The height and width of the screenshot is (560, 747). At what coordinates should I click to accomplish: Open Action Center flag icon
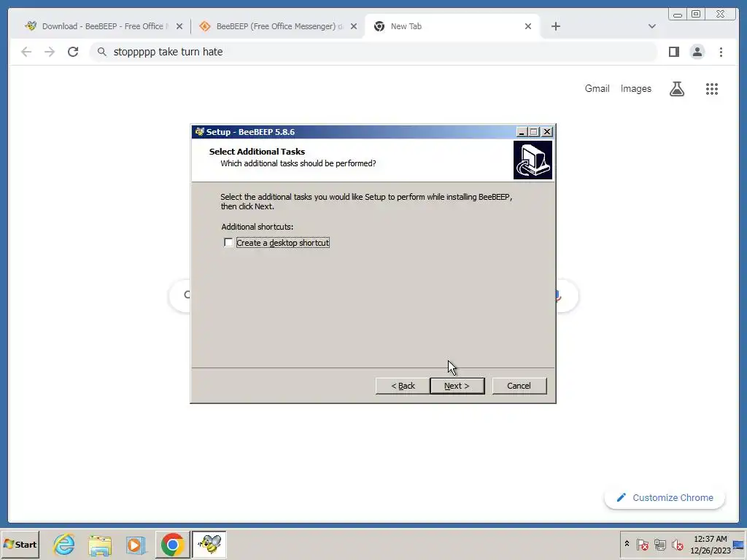coord(642,544)
